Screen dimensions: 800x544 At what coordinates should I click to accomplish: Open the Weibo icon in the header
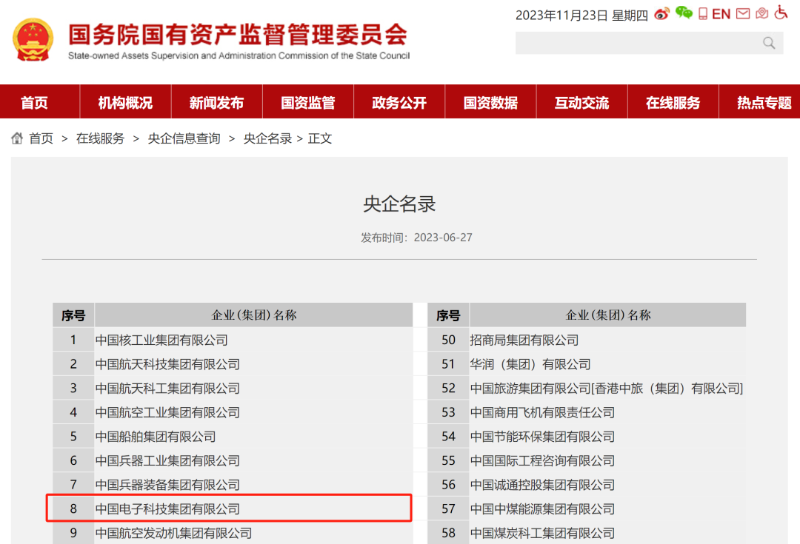coord(662,14)
